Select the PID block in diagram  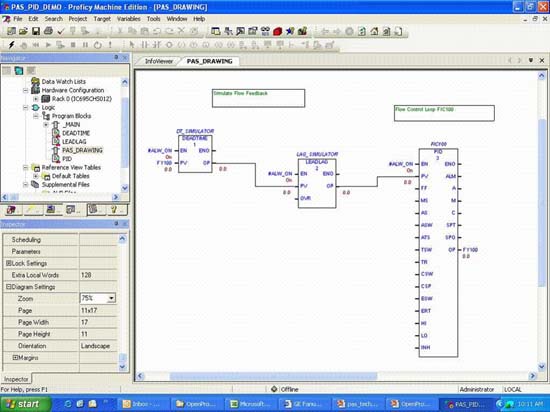(438, 253)
